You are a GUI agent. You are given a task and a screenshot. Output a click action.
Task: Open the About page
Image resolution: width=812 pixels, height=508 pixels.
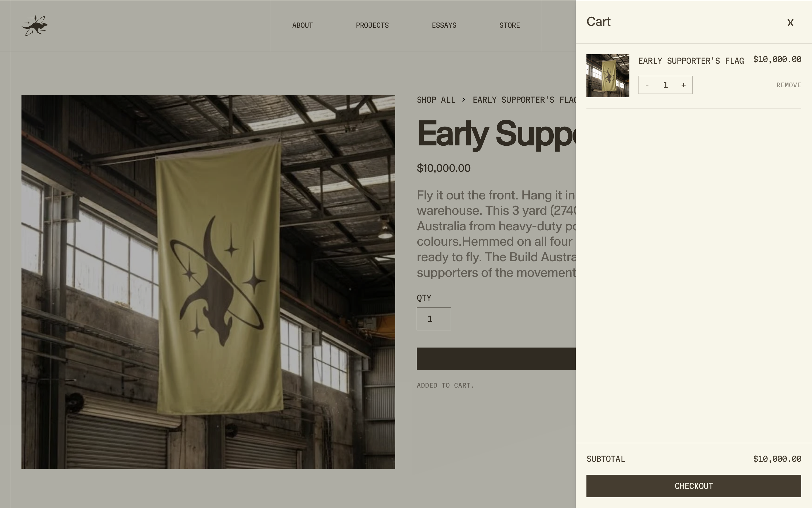(x=302, y=25)
